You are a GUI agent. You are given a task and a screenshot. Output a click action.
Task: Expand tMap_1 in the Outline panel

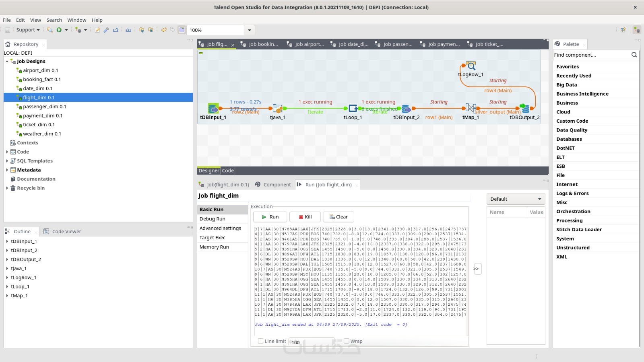(x=7, y=296)
